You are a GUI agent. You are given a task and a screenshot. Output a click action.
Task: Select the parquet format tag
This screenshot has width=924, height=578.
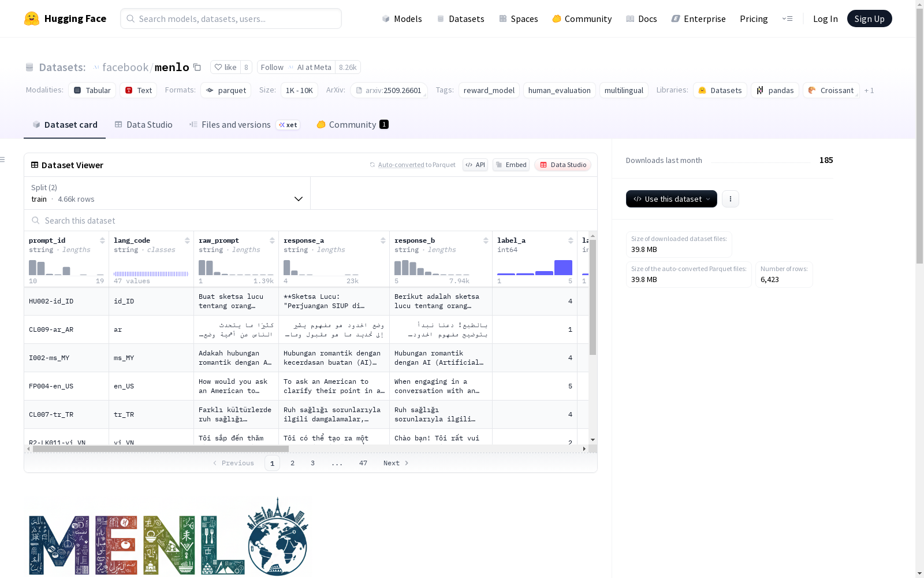pyautogui.click(x=226, y=90)
